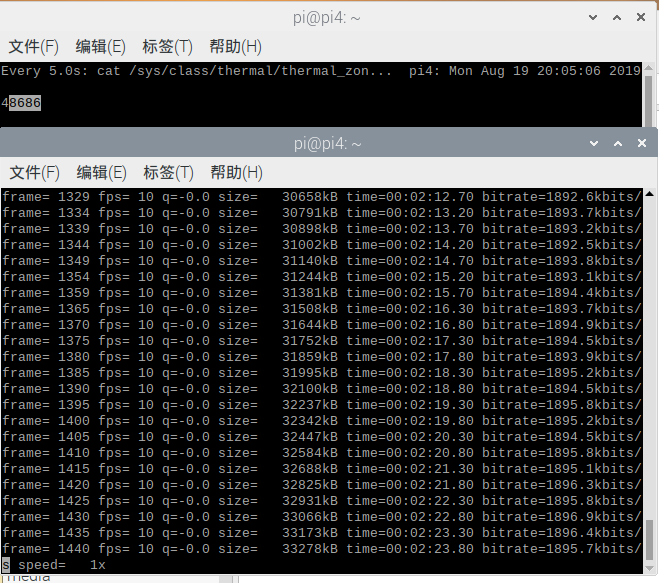Open 标签(T) menu in front terminal window
This screenshot has height=583, width=659.
(168, 173)
